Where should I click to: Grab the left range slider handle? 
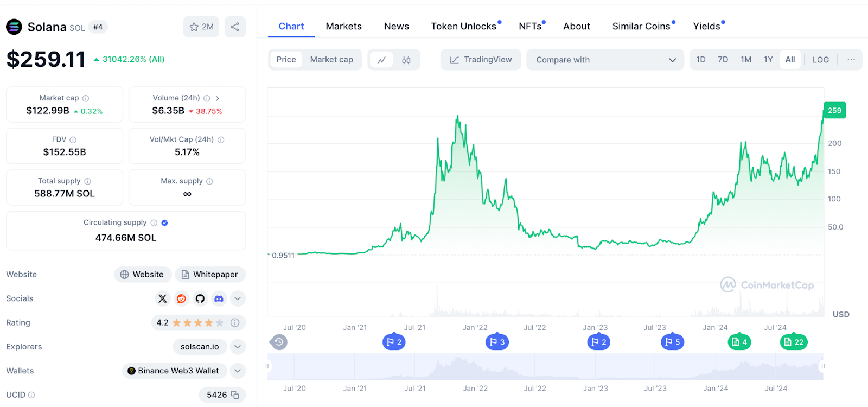[x=267, y=366]
